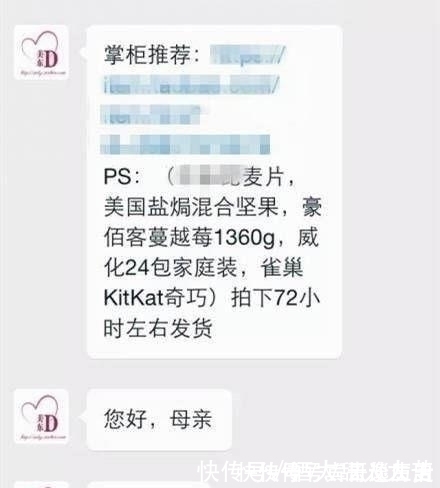Tap the sender avatar beside 掌柜推荐 message
The width and height of the screenshot is (440, 488).
[41, 52]
